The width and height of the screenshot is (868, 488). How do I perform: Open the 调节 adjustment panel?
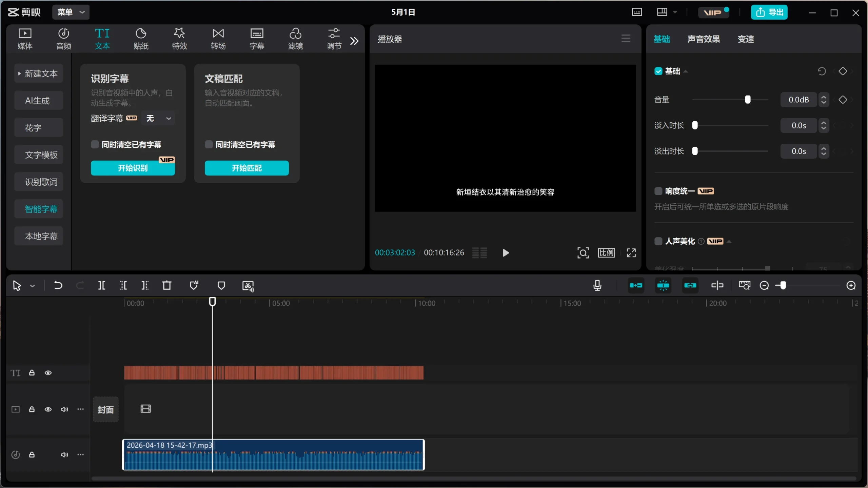click(334, 39)
